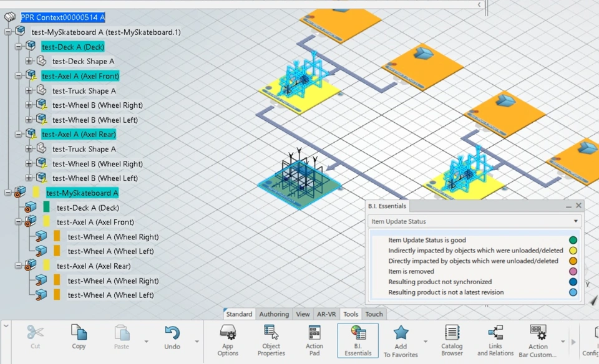Click 'Item Update Status is good' legend entry

point(427,240)
